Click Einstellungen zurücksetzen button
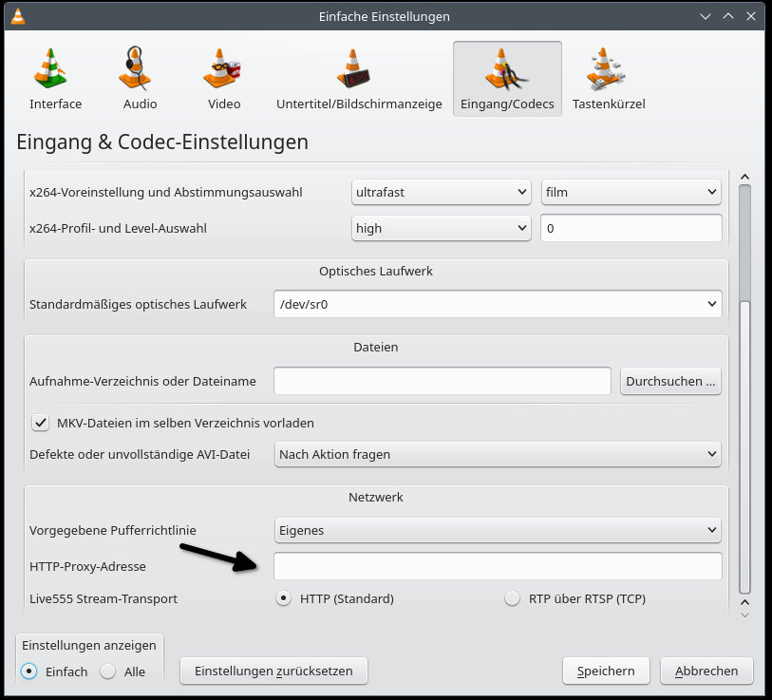772x700 pixels. pos(273,671)
